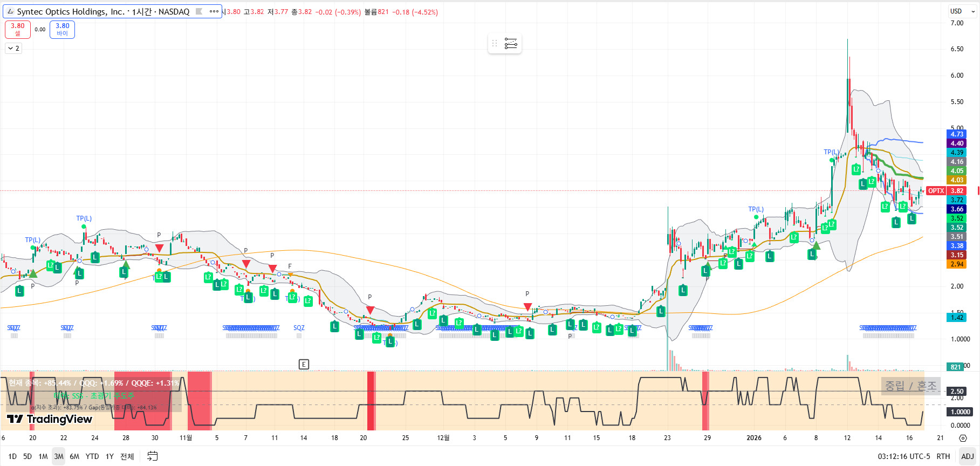Click the standalone blue SQZ label
The image size is (980, 466).
(299, 328)
